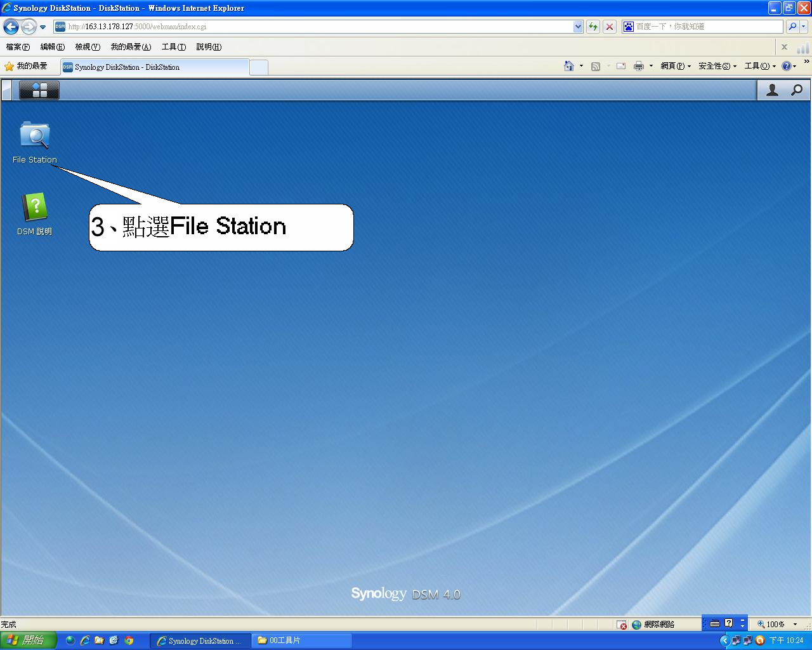
Task: Open the 我的最愛(A) menu
Action: [131, 47]
